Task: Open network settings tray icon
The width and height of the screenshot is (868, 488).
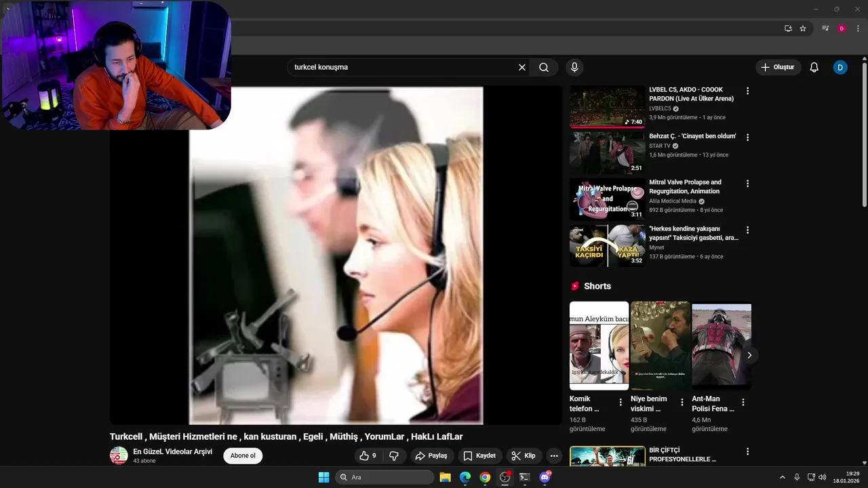Action: pos(811,477)
